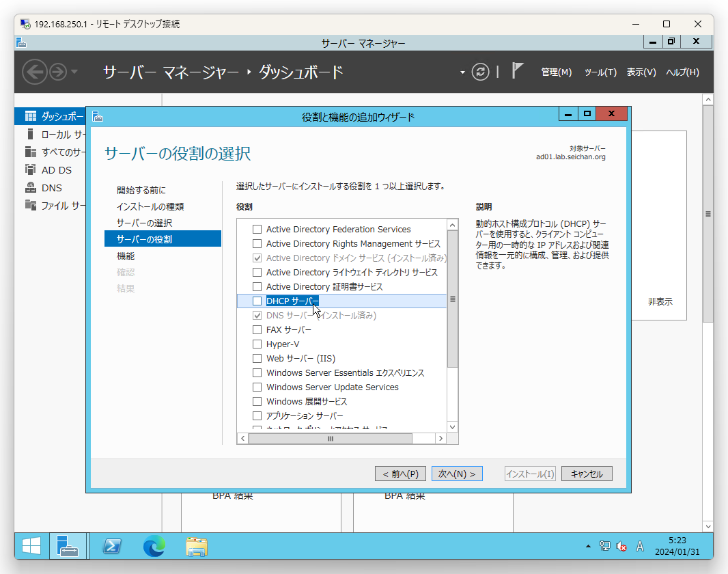
Task: Open the notifications flag icon
Action: click(x=517, y=70)
